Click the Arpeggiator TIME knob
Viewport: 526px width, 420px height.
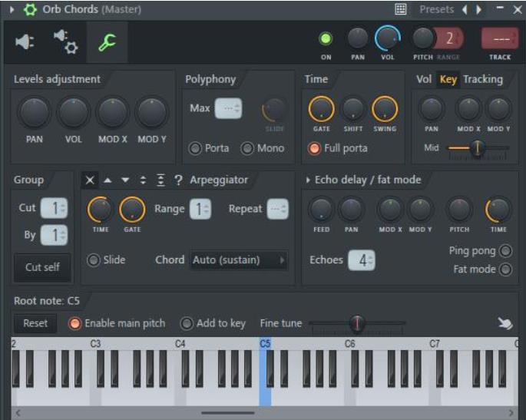pyautogui.click(x=100, y=210)
